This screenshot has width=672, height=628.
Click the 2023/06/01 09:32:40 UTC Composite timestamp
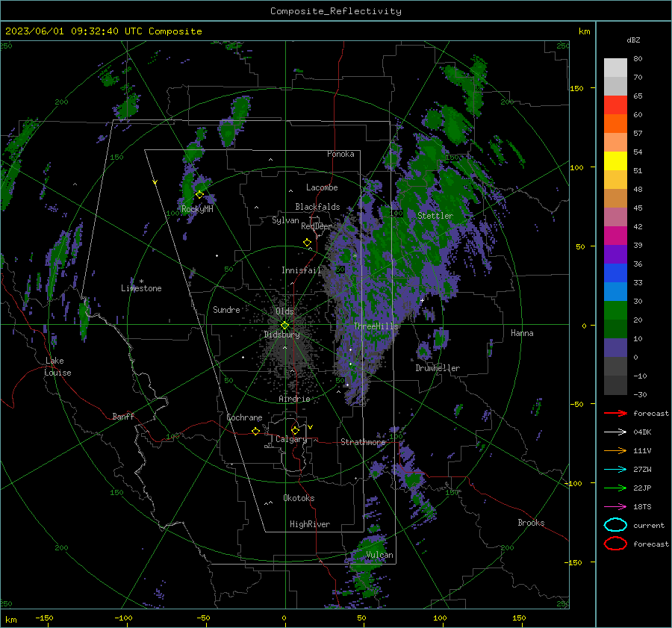coord(103,31)
